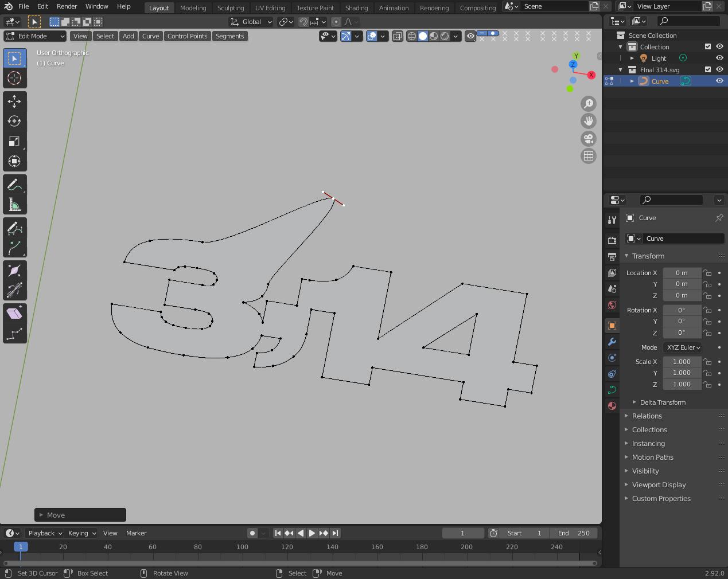728x579 pixels.
Task: Click the current frame number field
Action: (x=463, y=533)
